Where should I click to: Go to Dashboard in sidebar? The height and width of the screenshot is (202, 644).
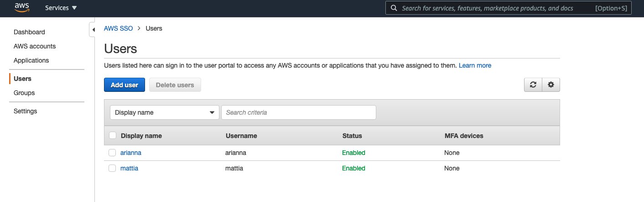29,32
